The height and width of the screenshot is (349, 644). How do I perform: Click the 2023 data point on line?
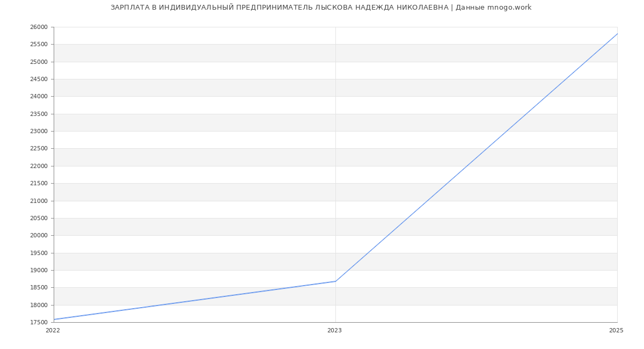tap(335, 281)
